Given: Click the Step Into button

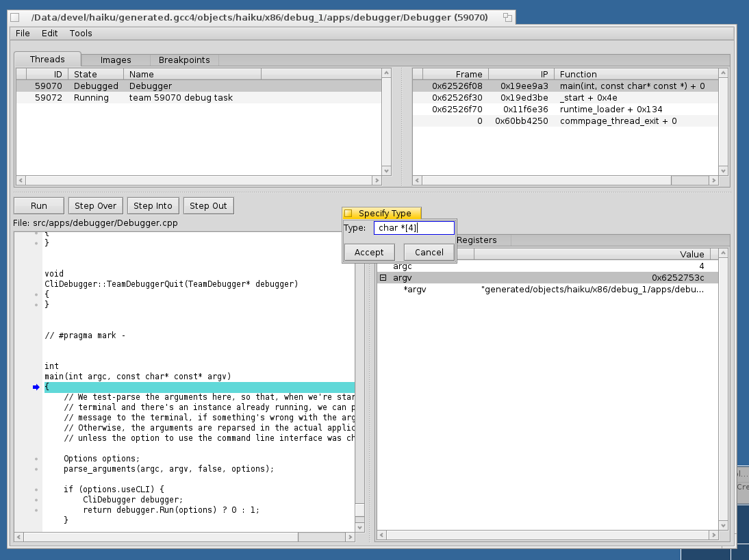Looking at the screenshot, I should coord(153,206).
